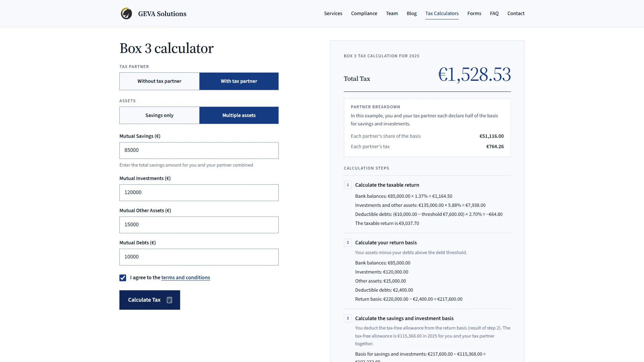The image size is (644, 362).
Task: Click "Calculate the savings and investment basis" heading
Action: pyautogui.click(x=404, y=318)
